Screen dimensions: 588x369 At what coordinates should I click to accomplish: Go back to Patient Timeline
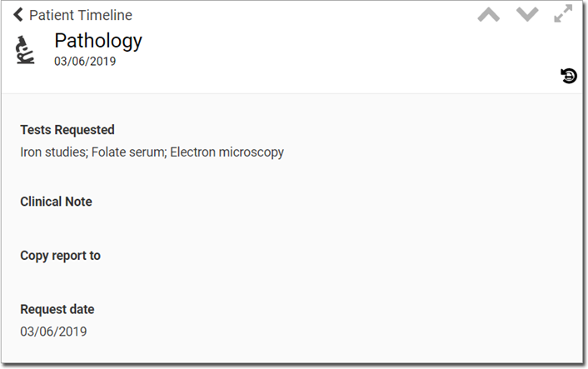(72, 15)
